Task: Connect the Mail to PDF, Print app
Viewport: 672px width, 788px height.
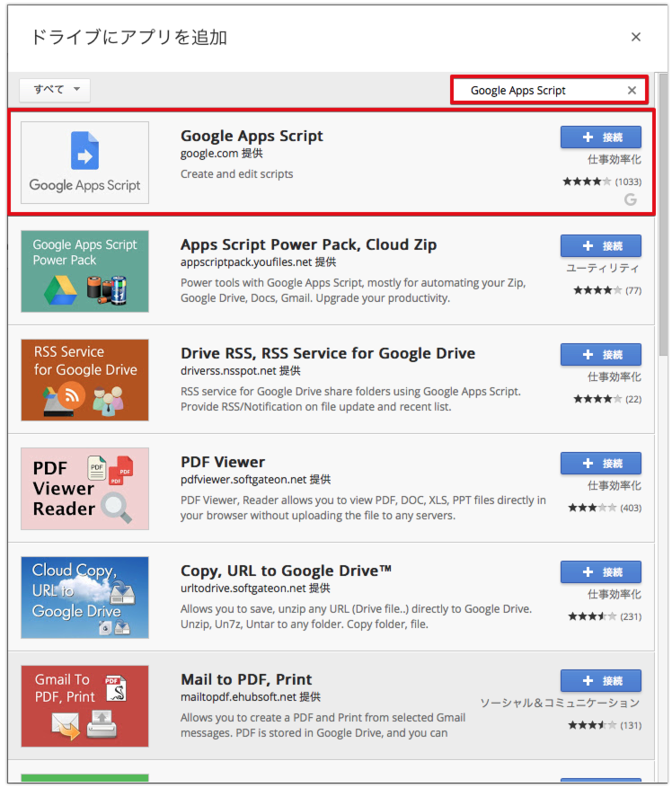Action: [x=600, y=680]
